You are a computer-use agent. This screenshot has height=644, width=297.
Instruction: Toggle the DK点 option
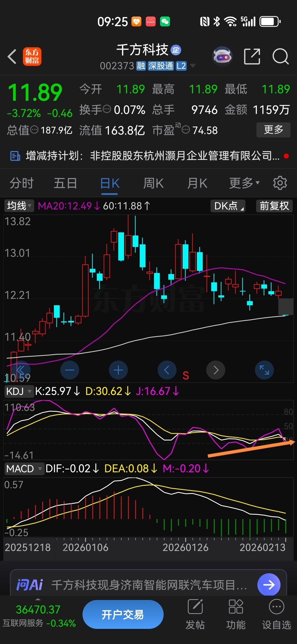[x=228, y=206]
